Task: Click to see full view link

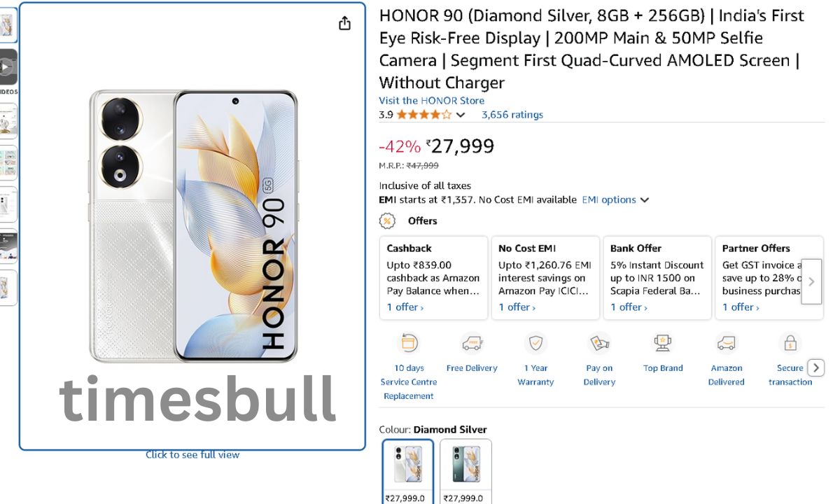Action: point(192,455)
